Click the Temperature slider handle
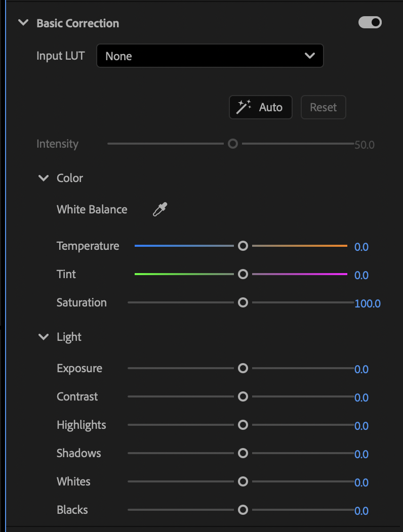This screenshot has height=532, width=403. [x=243, y=246]
